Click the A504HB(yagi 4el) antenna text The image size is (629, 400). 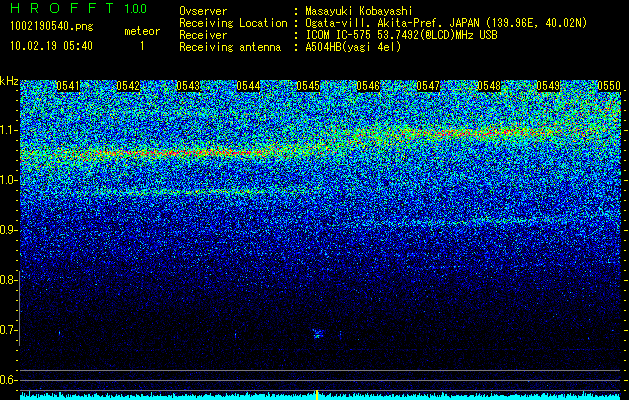click(353, 47)
